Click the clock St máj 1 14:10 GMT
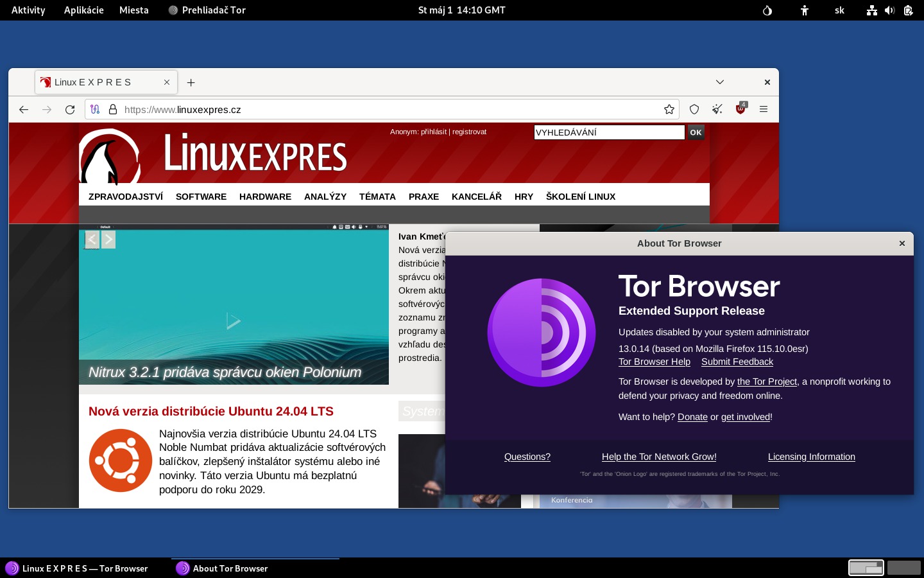924x578 pixels. coord(462,10)
